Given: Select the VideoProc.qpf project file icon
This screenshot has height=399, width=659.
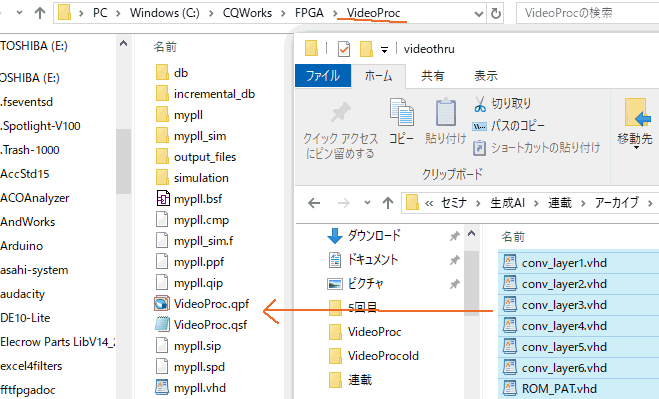Looking at the screenshot, I should [x=162, y=304].
